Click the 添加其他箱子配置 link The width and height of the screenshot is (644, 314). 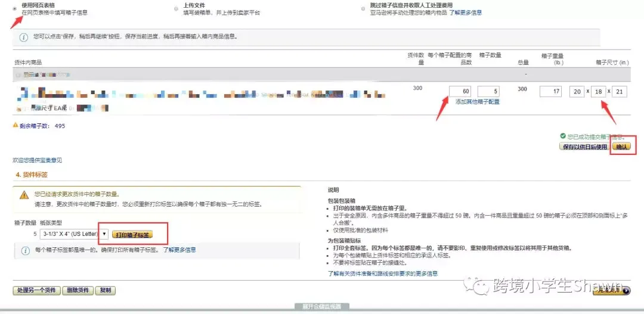tap(477, 102)
